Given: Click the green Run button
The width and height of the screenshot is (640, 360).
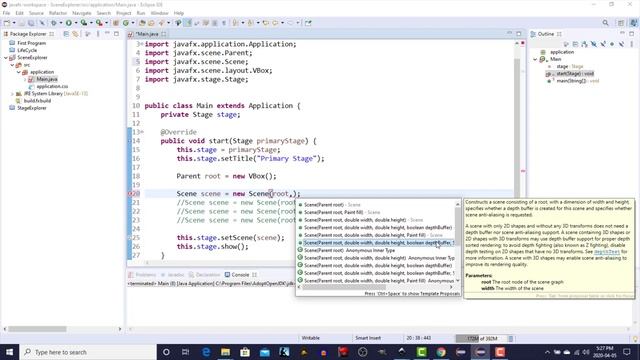Looking at the screenshot, I should pyautogui.click(x=69, y=23).
